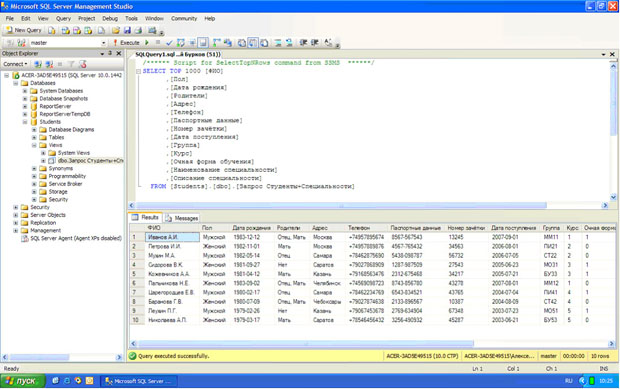Open the Connect button in Object Explorer
Viewport: 620px width, 389px height.
click(x=15, y=64)
